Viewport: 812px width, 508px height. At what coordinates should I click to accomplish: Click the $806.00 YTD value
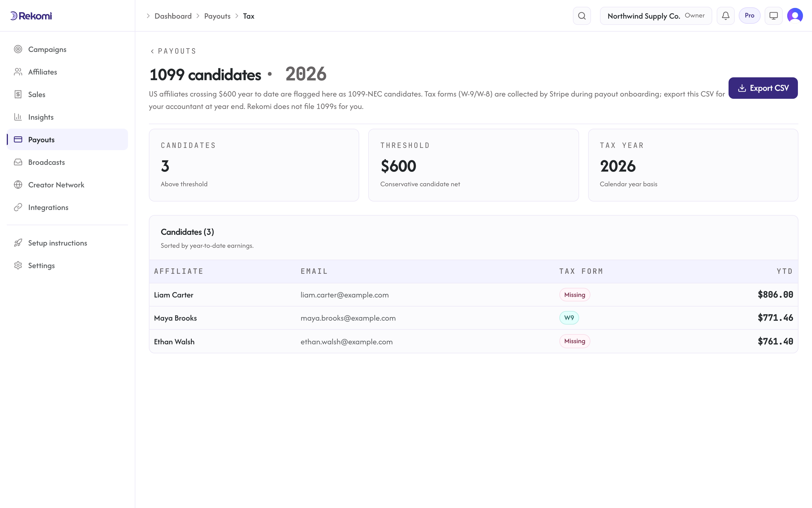(x=775, y=295)
